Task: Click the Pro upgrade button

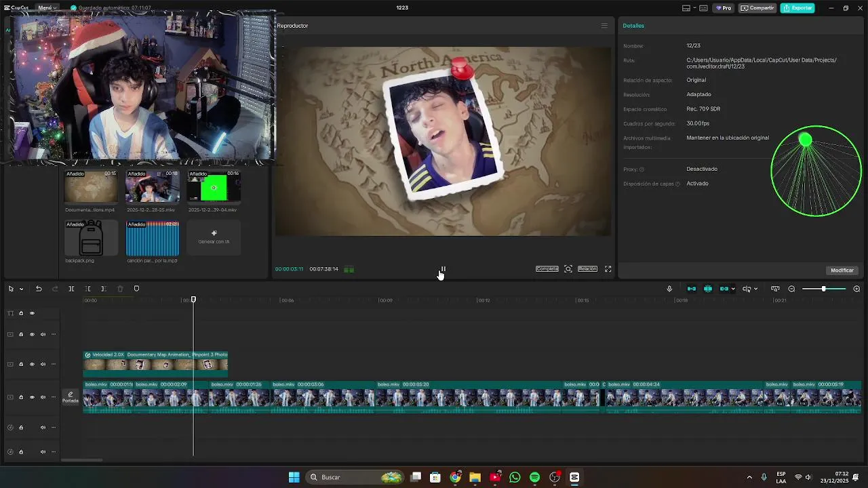Action: pos(724,8)
